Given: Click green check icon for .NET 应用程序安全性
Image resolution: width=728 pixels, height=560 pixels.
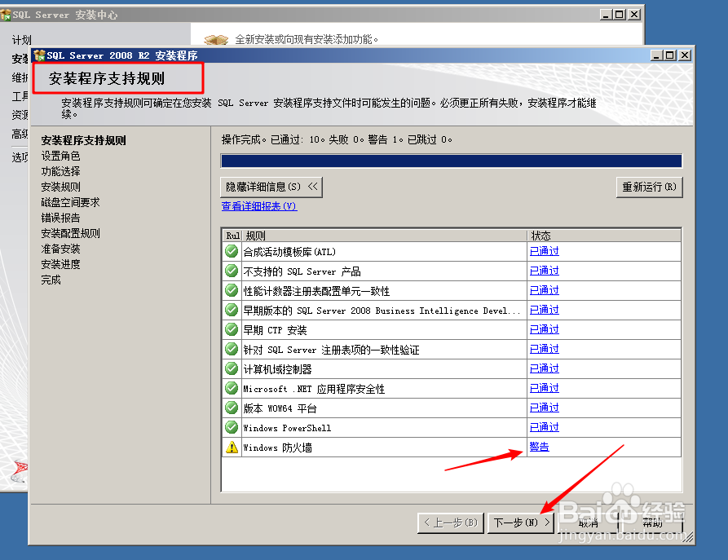Looking at the screenshot, I should [x=232, y=388].
